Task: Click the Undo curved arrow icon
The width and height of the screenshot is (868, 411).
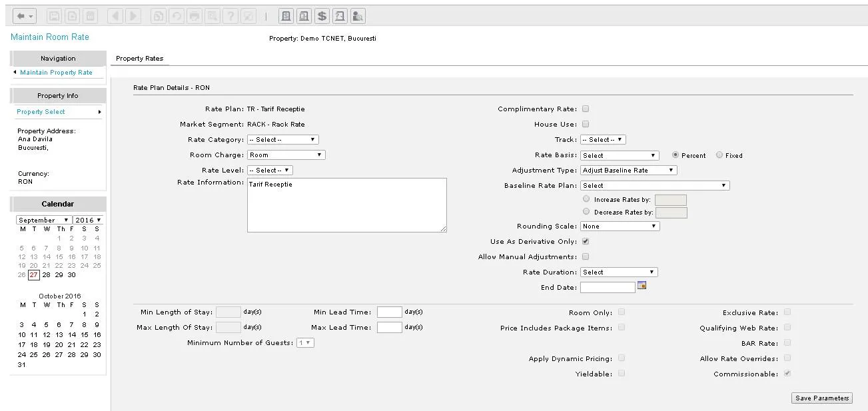Action: coord(177,16)
